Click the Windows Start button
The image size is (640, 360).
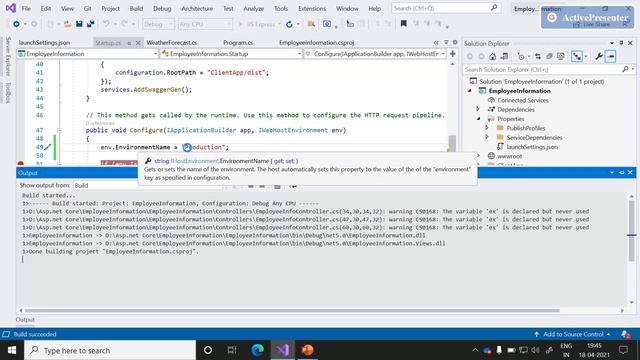tap(12, 350)
